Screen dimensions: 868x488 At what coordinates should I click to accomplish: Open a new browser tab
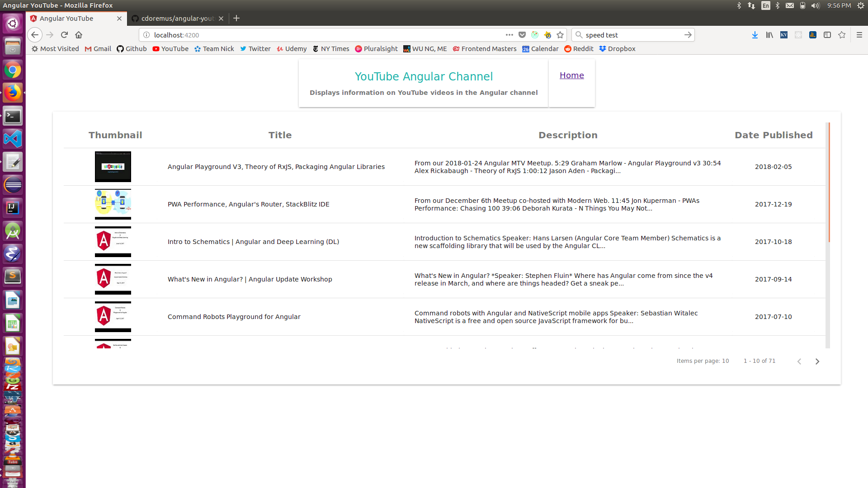(x=236, y=19)
